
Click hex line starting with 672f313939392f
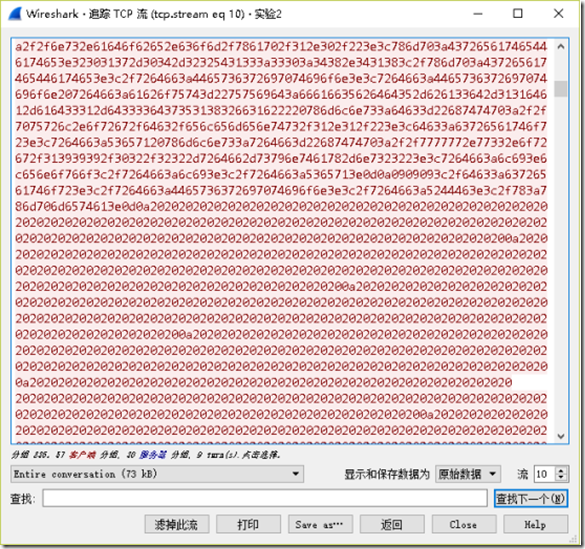coord(281,159)
